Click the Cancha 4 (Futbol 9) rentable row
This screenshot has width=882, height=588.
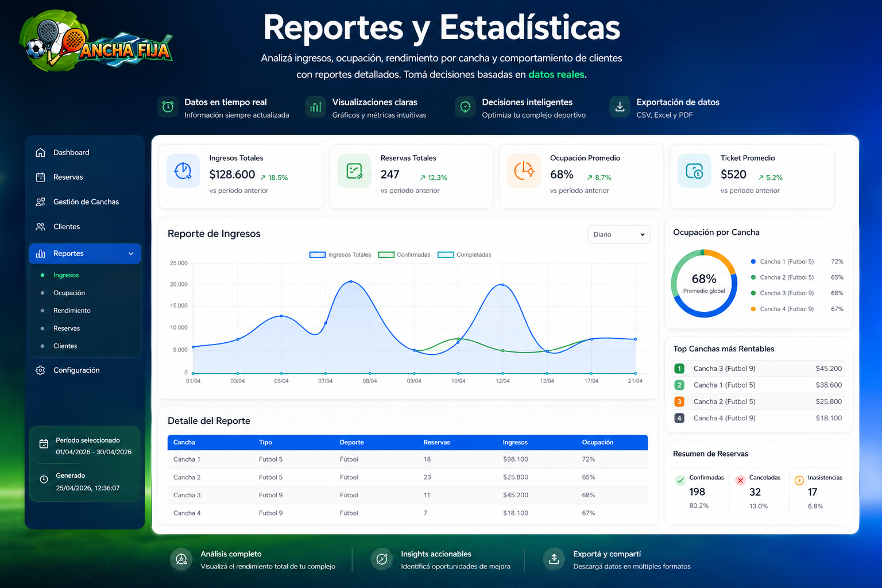tap(758, 418)
